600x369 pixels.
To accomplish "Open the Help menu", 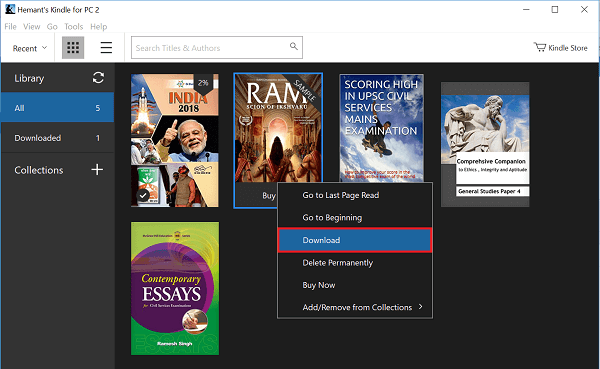I will point(99,26).
